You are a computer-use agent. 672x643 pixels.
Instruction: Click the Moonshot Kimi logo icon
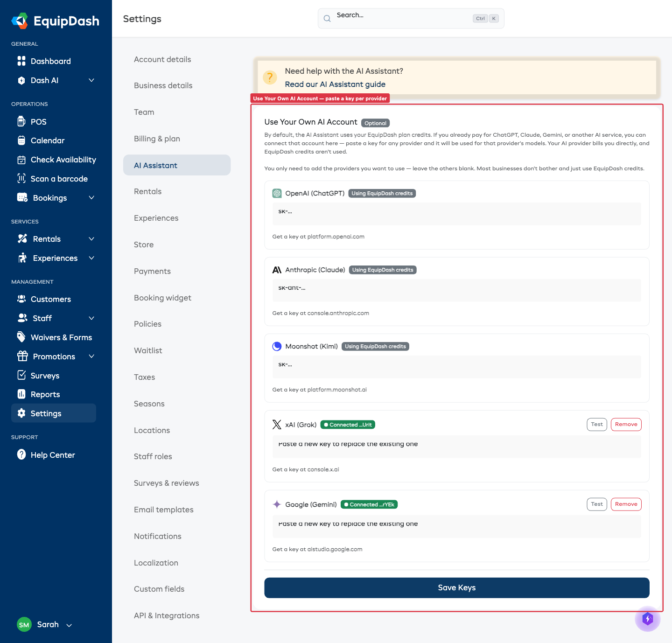[277, 346]
